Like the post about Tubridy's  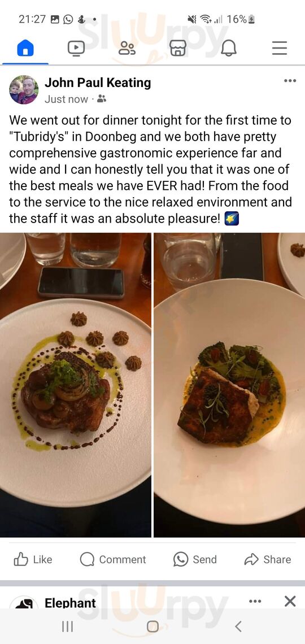point(33,559)
